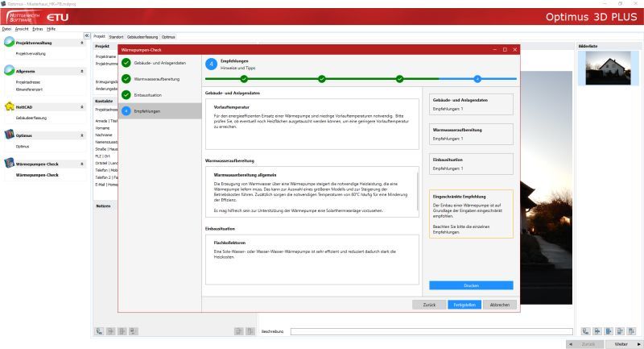Click the Wärmepumpen-Check section icon in sidebar
The height and width of the screenshot is (349, 644).
[9, 164]
